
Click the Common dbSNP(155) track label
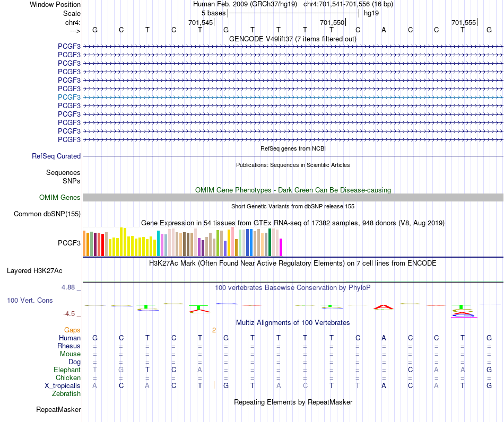47,214
